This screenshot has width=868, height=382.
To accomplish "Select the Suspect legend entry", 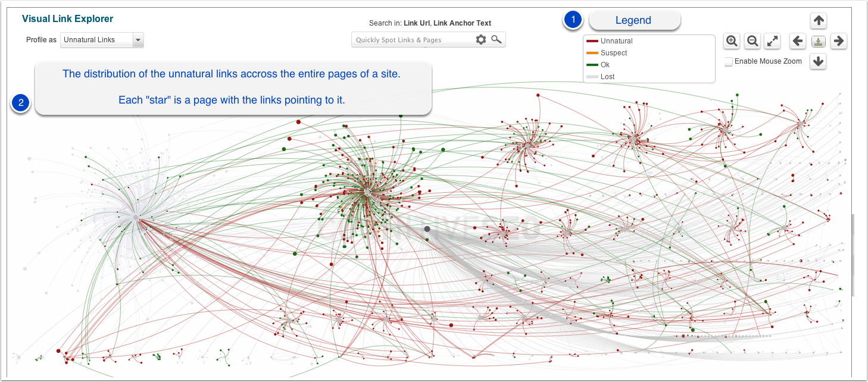I will 607,53.
